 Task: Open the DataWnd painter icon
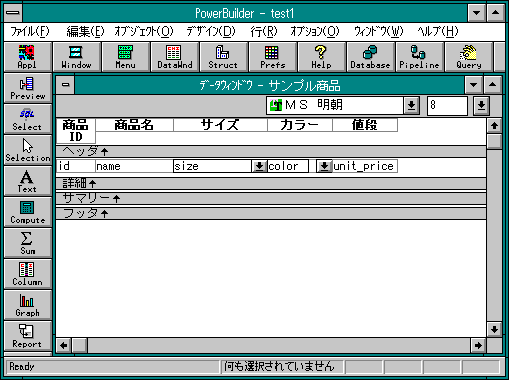click(175, 57)
